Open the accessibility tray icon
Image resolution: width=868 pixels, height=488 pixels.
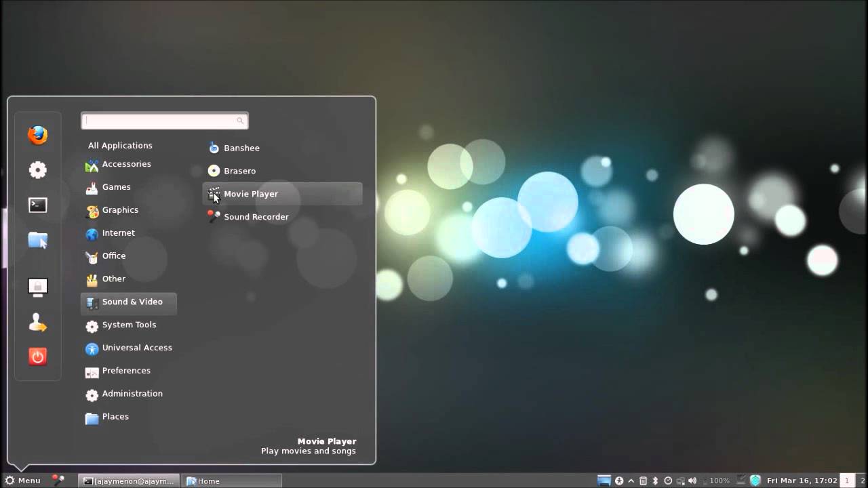tap(619, 481)
